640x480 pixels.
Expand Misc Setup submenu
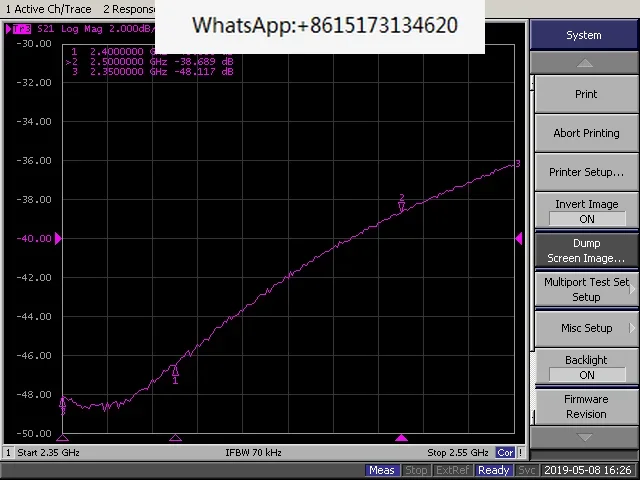pyautogui.click(x=587, y=328)
